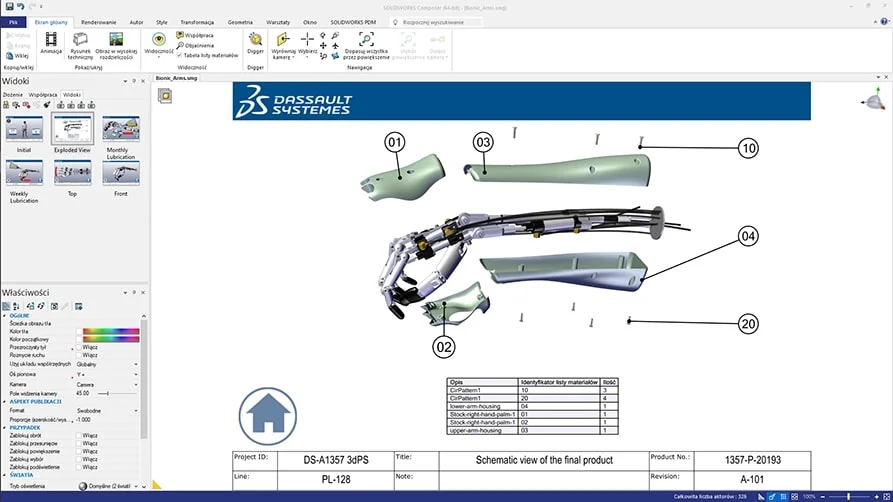Open Widoki panel options arrow
Viewport: 893px width, 502px height.
pos(125,81)
